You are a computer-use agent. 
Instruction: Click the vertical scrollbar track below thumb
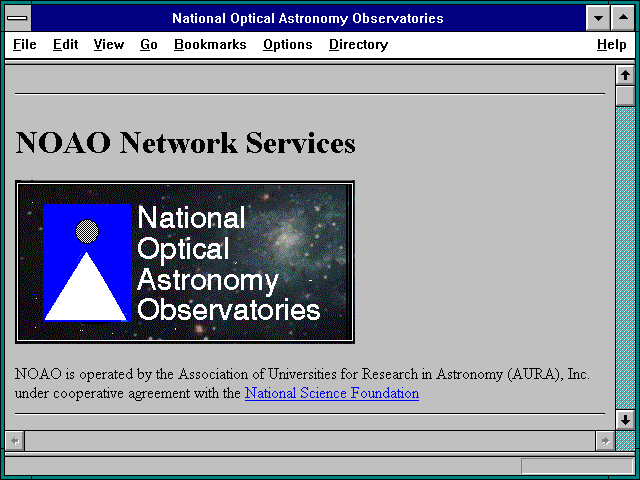click(x=625, y=258)
